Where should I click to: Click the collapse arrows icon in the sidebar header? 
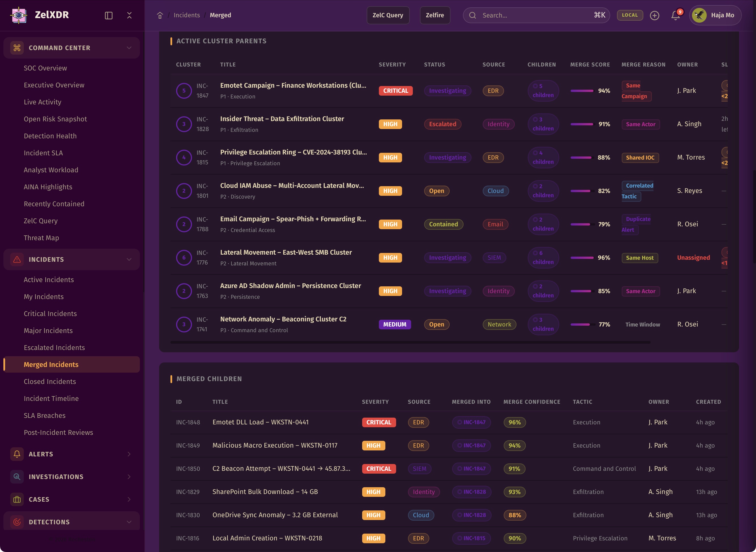pyautogui.click(x=129, y=15)
